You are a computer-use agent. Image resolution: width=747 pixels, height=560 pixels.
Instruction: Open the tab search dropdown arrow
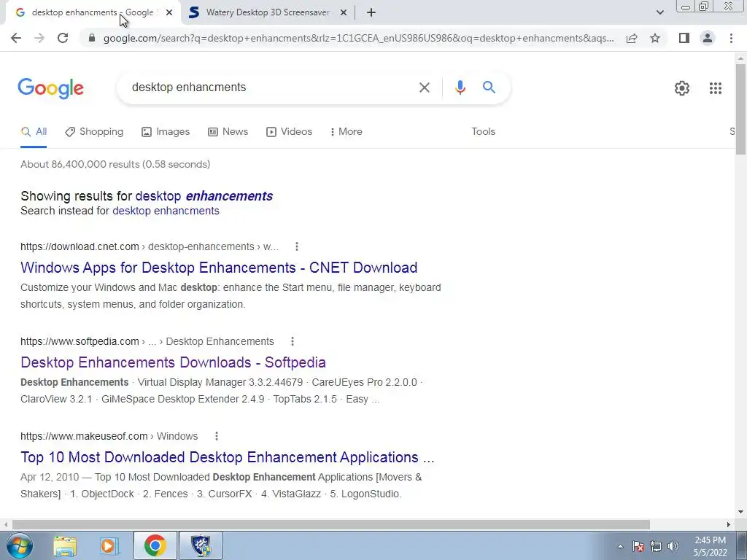pos(659,13)
